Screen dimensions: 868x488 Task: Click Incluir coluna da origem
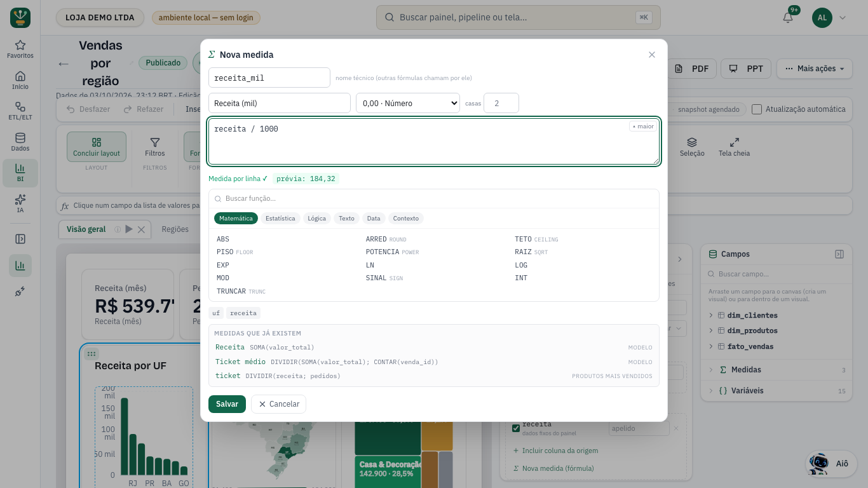pos(555,451)
